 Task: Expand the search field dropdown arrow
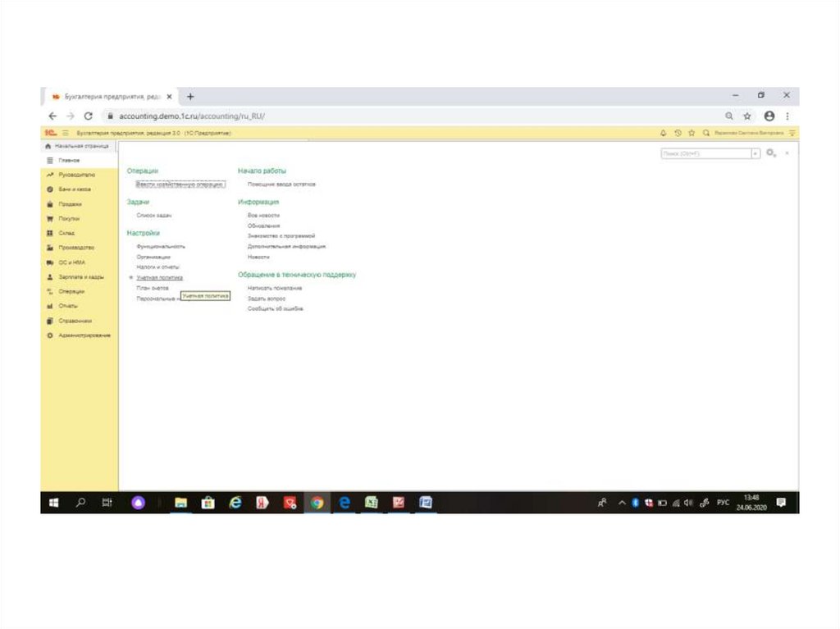tap(756, 154)
